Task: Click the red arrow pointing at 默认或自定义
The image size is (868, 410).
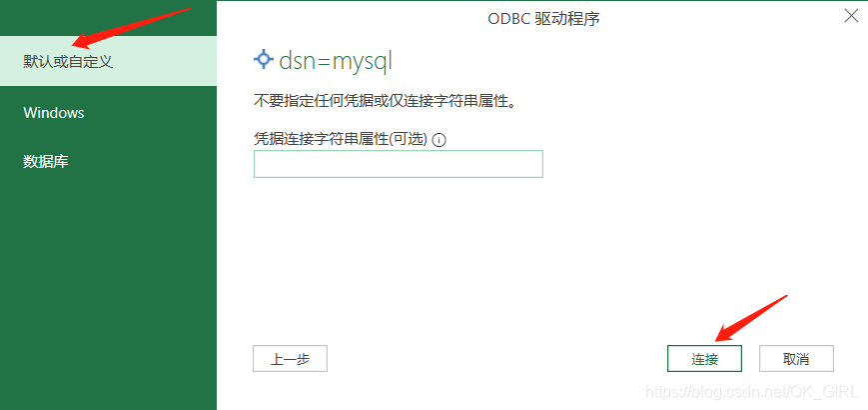Action: click(132, 28)
